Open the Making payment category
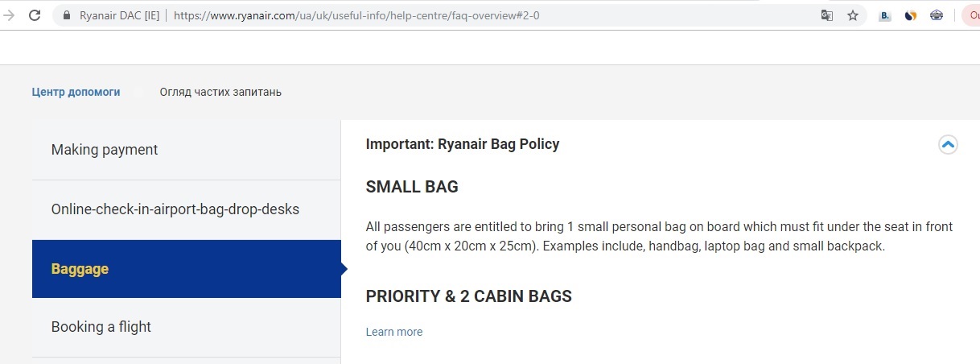Image resolution: width=980 pixels, height=364 pixels. tap(105, 150)
